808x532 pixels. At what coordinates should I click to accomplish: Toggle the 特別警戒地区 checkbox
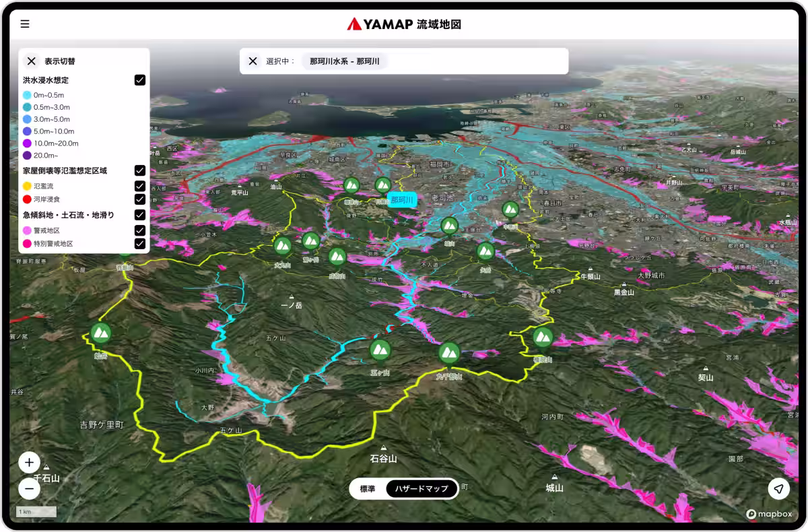[140, 244]
